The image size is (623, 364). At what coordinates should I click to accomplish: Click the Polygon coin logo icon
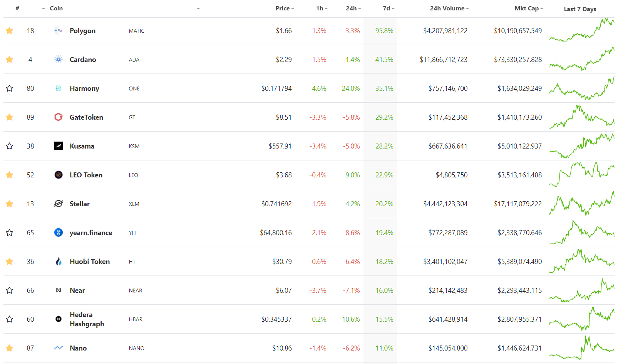pos(59,30)
